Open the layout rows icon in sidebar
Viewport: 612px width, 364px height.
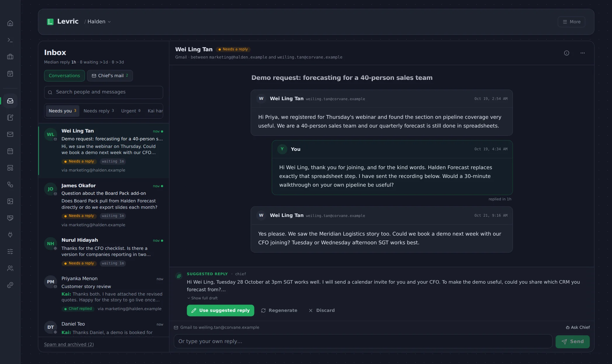tap(10, 168)
